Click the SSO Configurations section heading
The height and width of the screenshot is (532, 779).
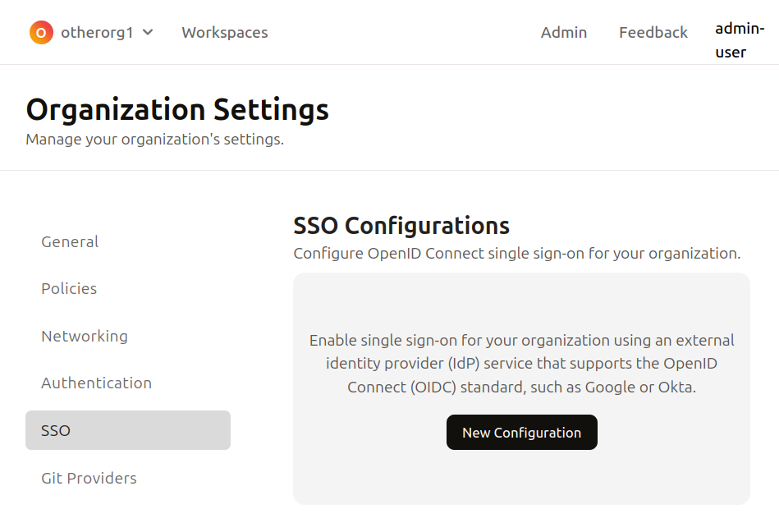[401, 226]
